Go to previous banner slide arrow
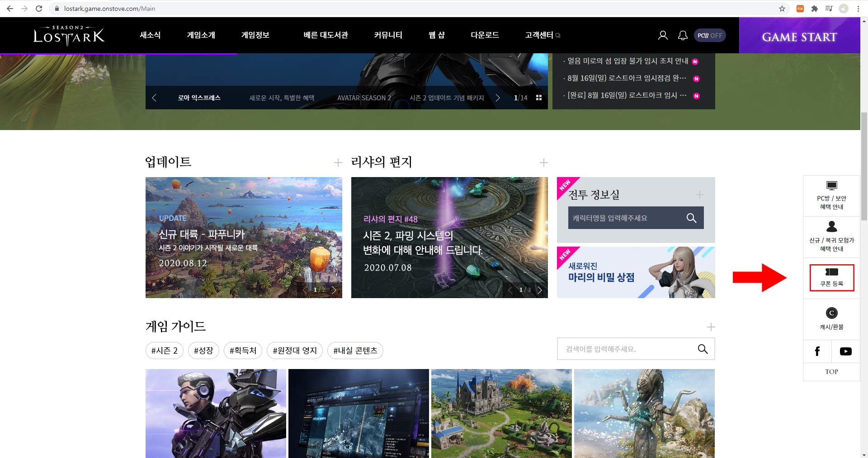 [x=154, y=98]
